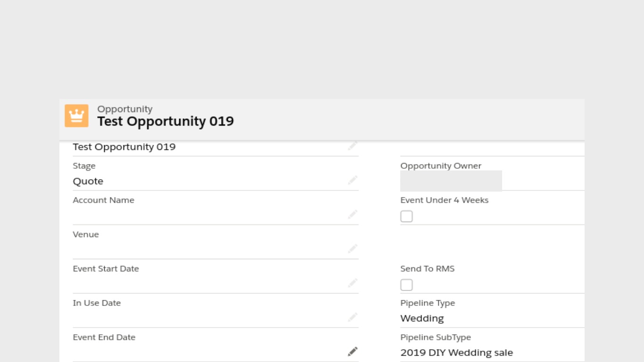644x362 pixels.
Task: Click pencil beside the opportunity name field
Action: tap(353, 146)
